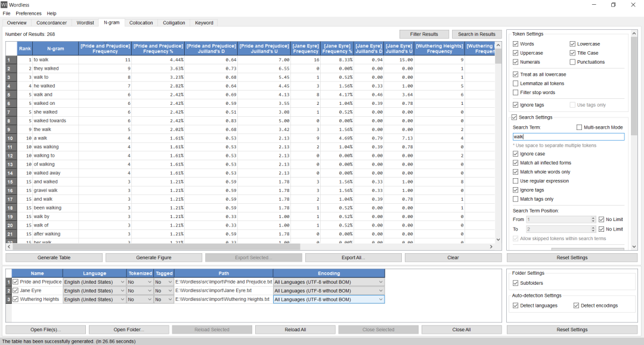This screenshot has height=345, width=644.
Task: Click the N-gram column header
Action: point(55,48)
